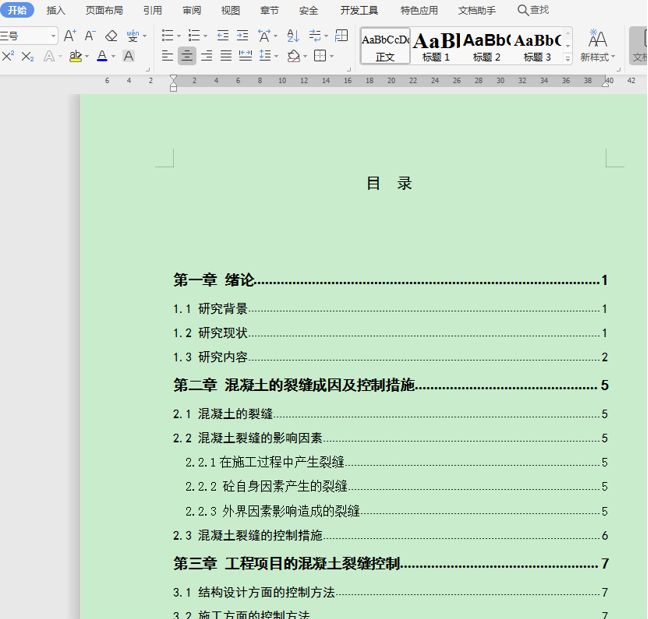The width and height of the screenshot is (648, 619).
Task: Click the character shading icon
Action: coord(129,56)
